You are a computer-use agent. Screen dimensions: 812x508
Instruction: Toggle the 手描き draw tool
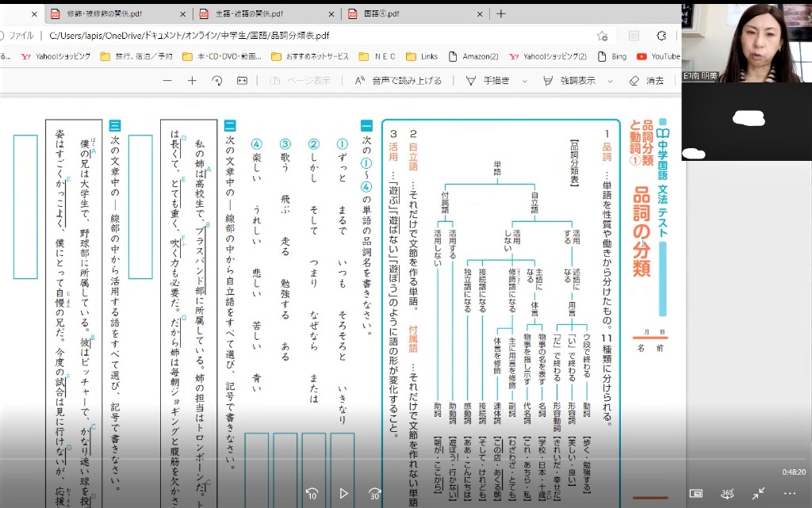[x=488, y=81]
